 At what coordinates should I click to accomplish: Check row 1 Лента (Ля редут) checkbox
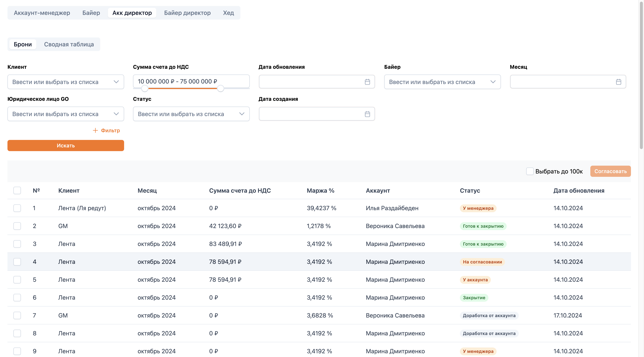17,208
